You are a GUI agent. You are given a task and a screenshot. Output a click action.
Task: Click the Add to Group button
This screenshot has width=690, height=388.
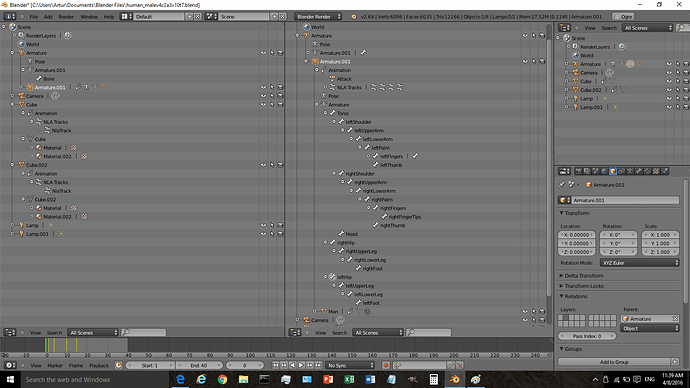click(x=614, y=362)
